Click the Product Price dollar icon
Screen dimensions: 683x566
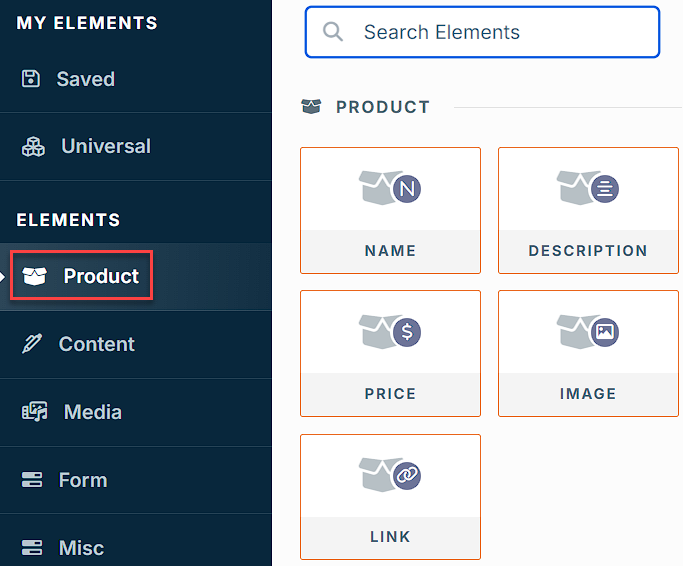coord(407,332)
